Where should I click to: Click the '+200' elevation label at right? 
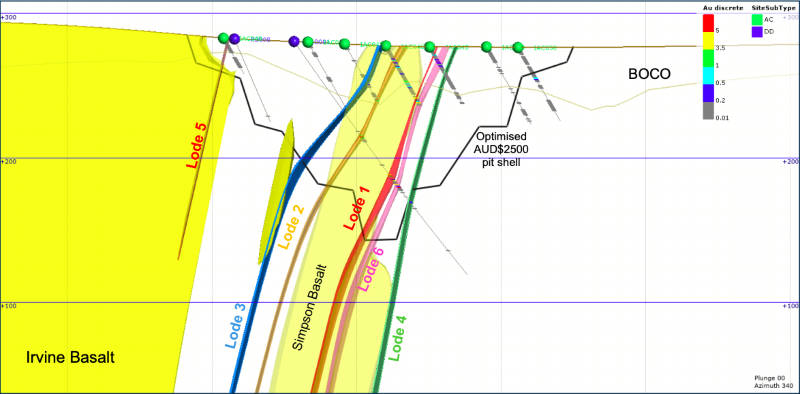point(790,161)
